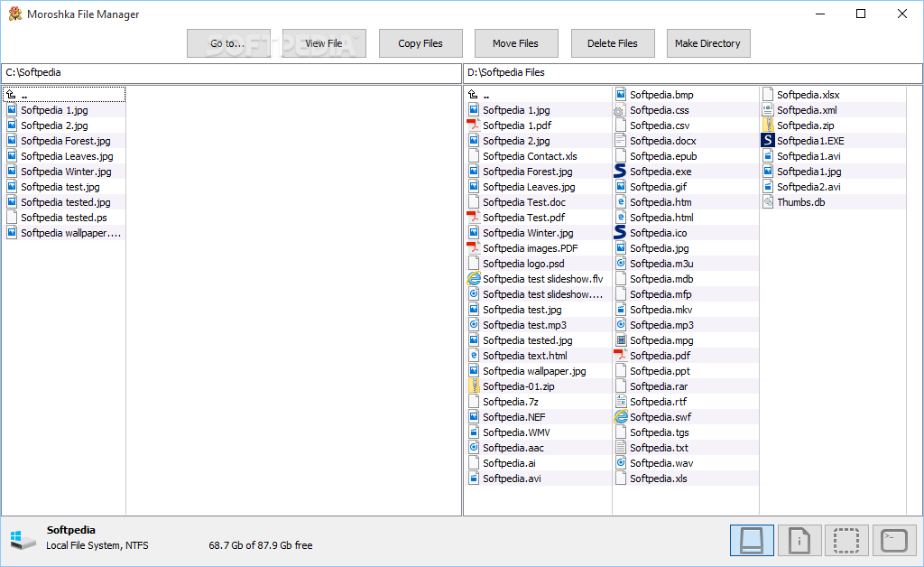Click the S icon of Softpedia.exe
The width and height of the screenshot is (924, 567).
[x=620, y=171]
